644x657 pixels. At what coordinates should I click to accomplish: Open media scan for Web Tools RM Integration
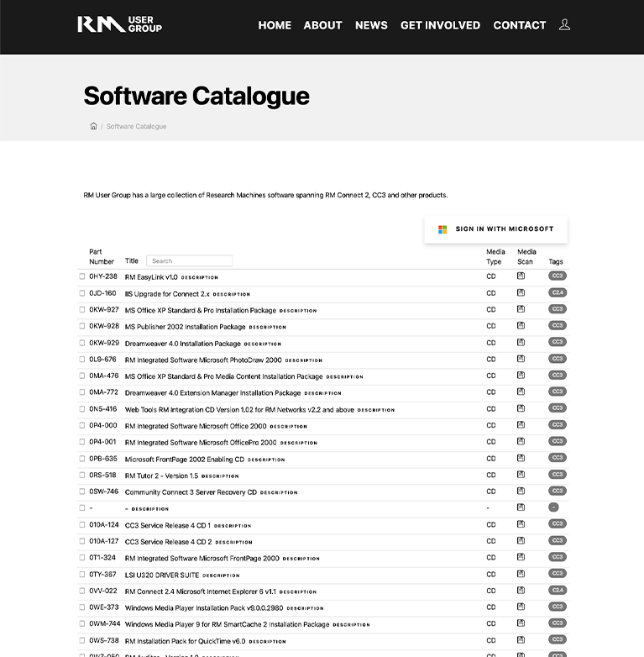click(521, 408)
